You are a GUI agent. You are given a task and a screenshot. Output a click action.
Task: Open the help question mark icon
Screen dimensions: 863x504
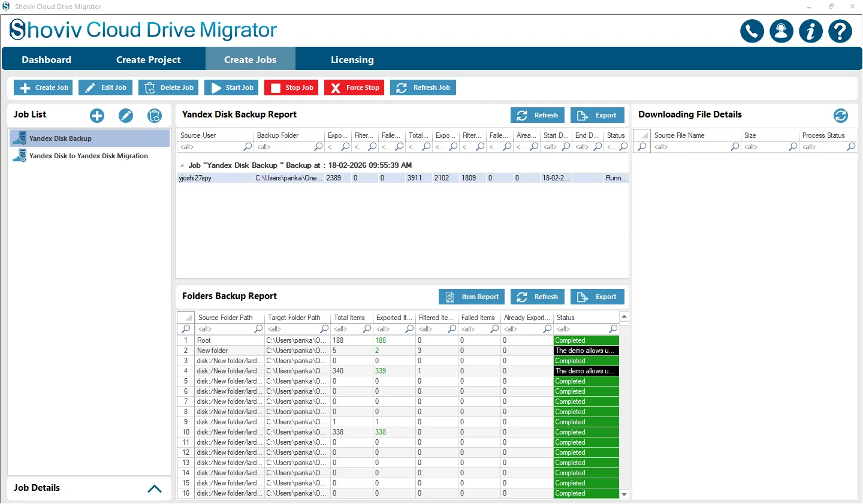pyautogui.click(x=840, y=31)
